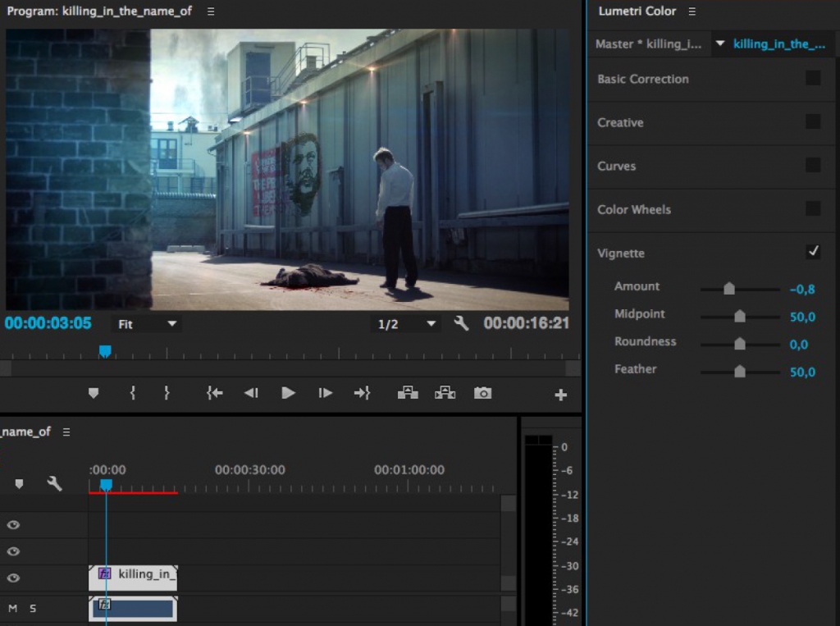
Task: Click Program: killing_in_the_name_of title
Action: click(x=99, y=11)
